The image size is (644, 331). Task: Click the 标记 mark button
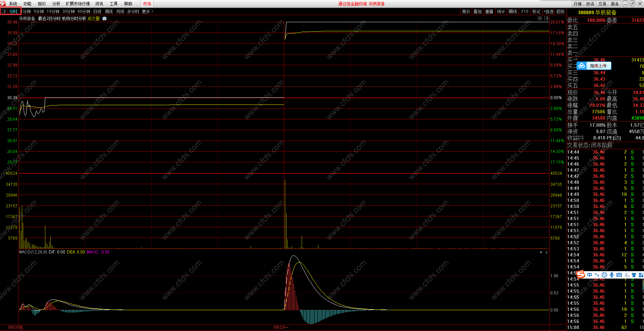536,11
